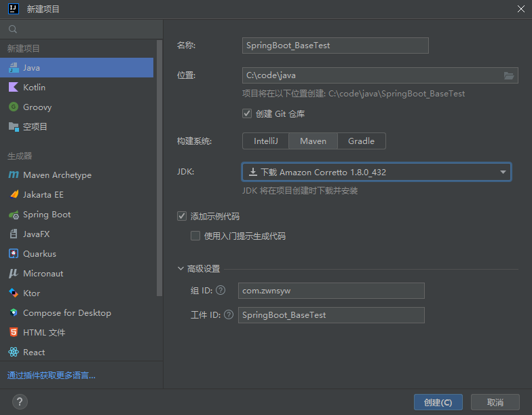The image size is (532, 415).
Task: Select Maven build system
Action: (313, 141)
